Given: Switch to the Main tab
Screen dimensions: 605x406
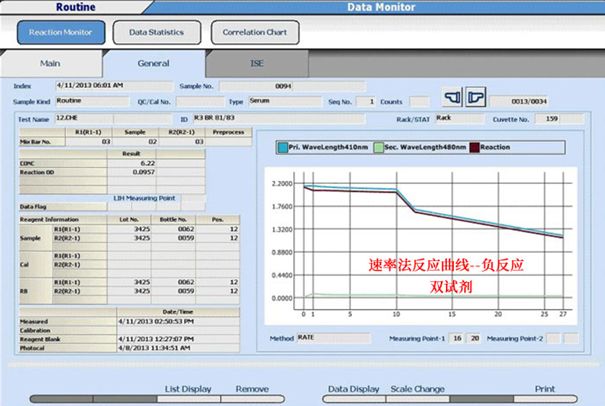Looking at the screenshot, I should pos(50,64).
